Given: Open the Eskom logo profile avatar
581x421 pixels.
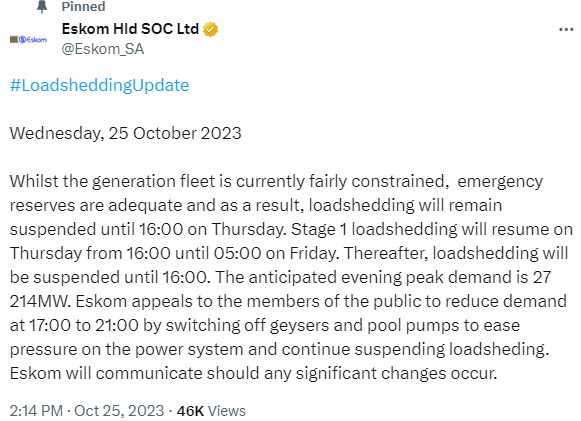Looking at the screenshot, I should click(x=29, y=39).
